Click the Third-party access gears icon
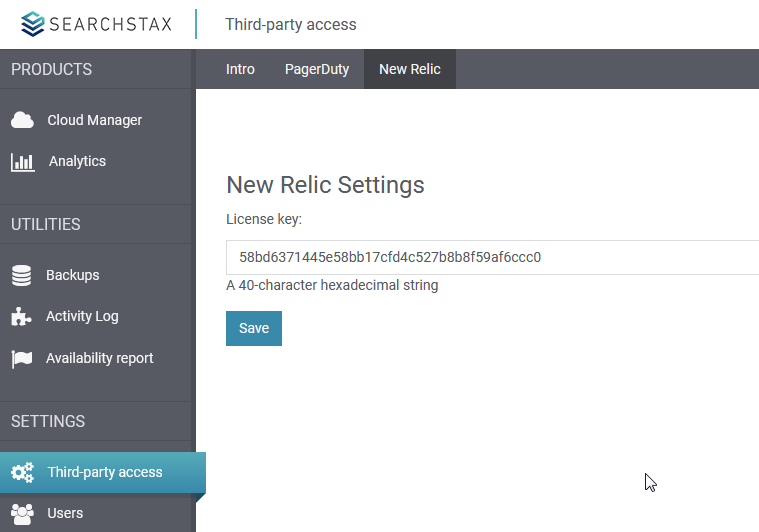The image size is (759, 532). pyautogui.click(x=23, y=472)
